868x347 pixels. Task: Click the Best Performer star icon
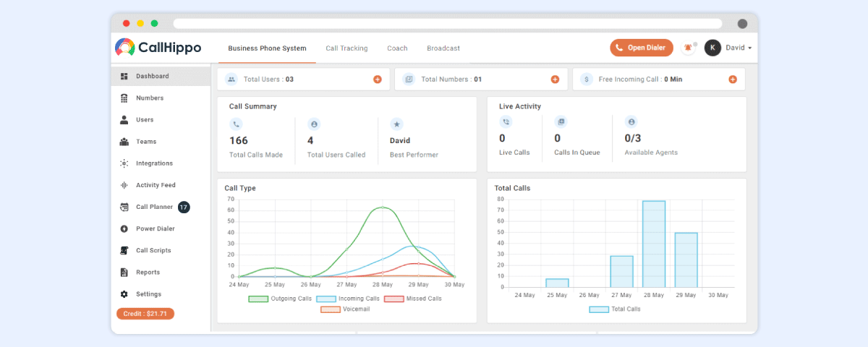click(396, 124)
